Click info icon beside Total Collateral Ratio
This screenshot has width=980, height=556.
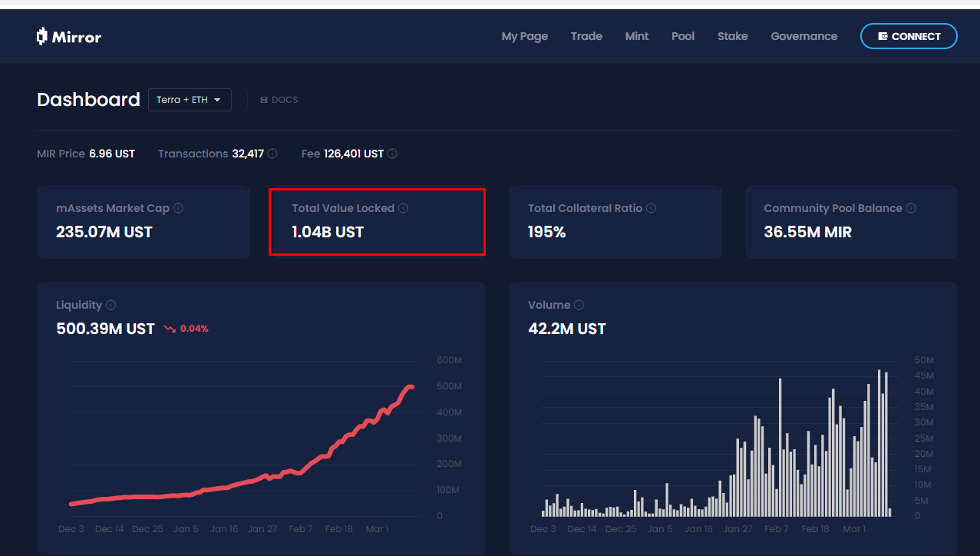(x=651, y=208)
